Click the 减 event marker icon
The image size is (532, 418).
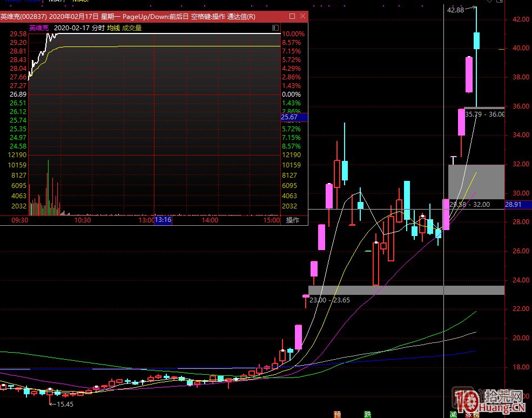(x=453, y=414)
